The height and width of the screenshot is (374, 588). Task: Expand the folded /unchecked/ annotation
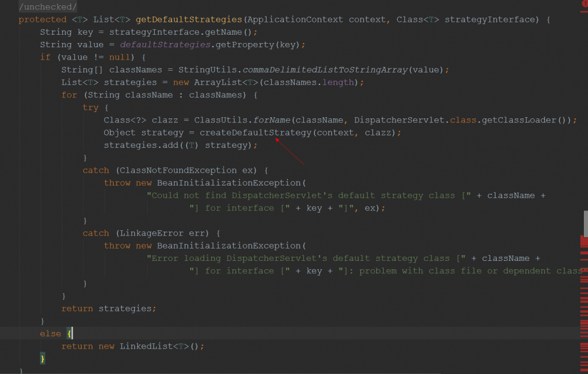[48, 6]
